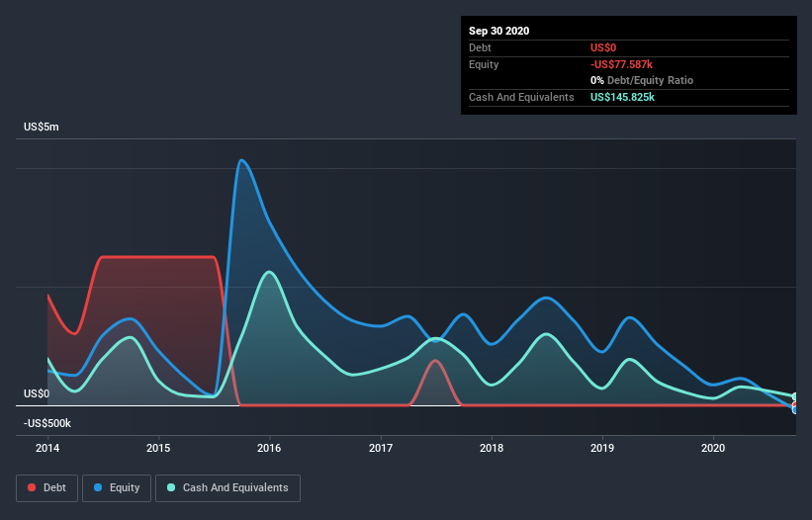Click the Equity label in tooltip
812x520 pixels.
[484, 64]
